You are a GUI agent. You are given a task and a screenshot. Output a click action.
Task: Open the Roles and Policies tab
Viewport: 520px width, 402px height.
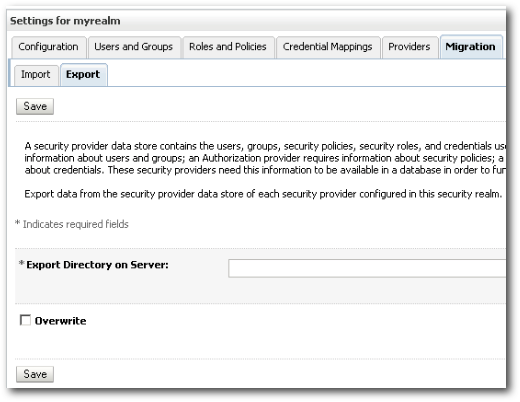228,47
